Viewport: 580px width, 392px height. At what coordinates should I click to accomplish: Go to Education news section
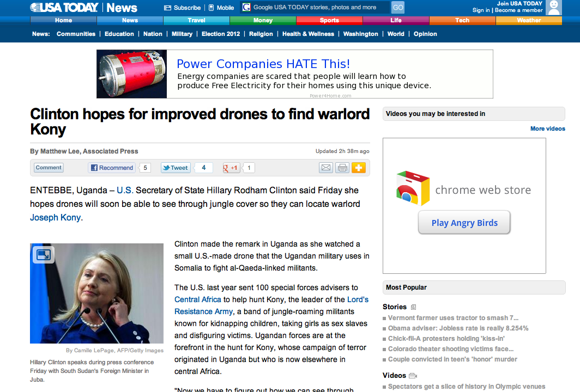119,34
